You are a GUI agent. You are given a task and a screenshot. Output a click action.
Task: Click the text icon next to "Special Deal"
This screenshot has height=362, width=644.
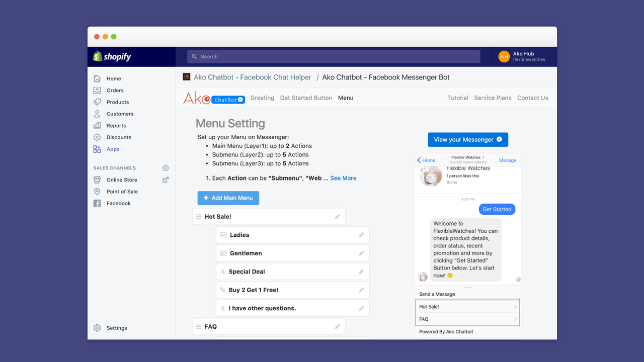[223, 271]
